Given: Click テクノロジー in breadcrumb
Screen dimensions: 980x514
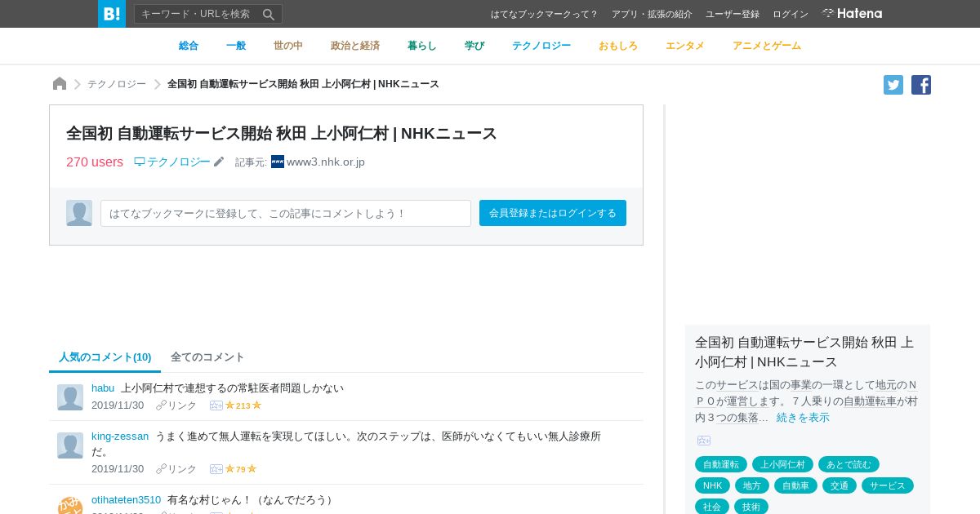Looking at the screenshot, I should 117,84.
